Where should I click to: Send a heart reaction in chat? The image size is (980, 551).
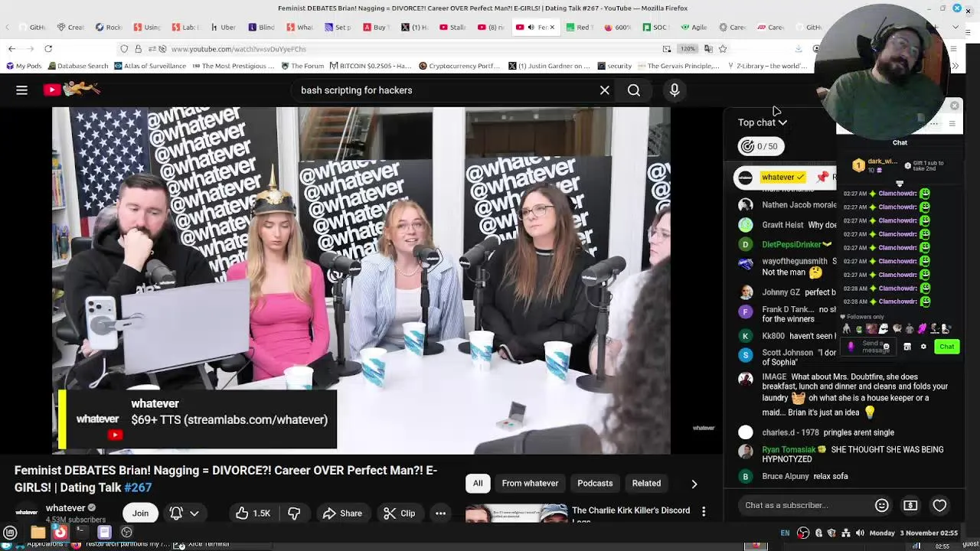tap(939, 505)
